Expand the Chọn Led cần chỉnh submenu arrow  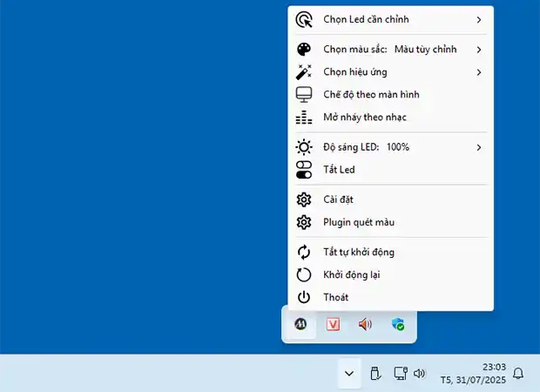(x=479, y=20)
